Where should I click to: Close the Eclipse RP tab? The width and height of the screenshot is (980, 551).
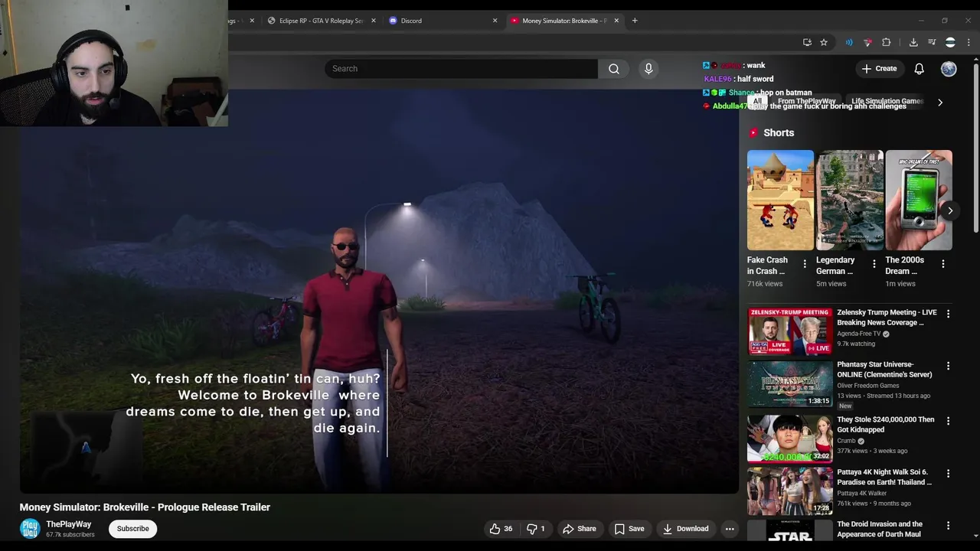374,21
